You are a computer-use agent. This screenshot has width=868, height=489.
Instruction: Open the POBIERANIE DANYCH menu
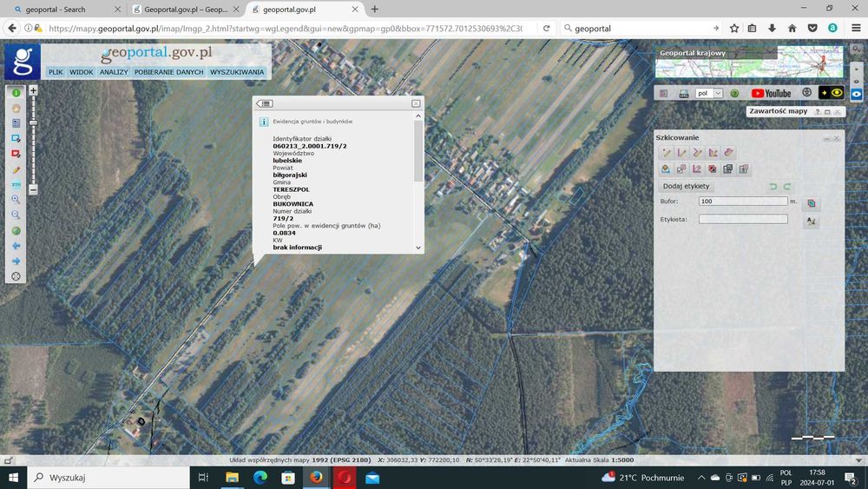[169, 72]
